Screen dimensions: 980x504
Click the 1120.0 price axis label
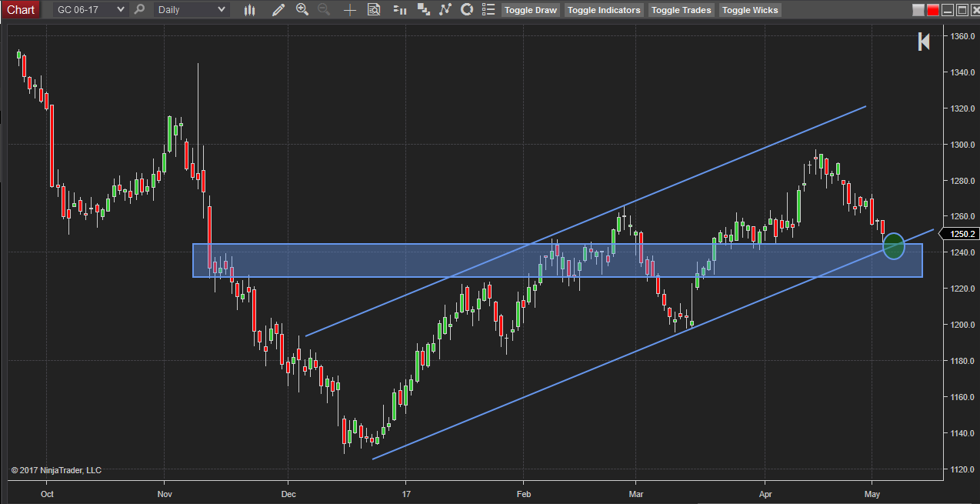click(963, 469)
